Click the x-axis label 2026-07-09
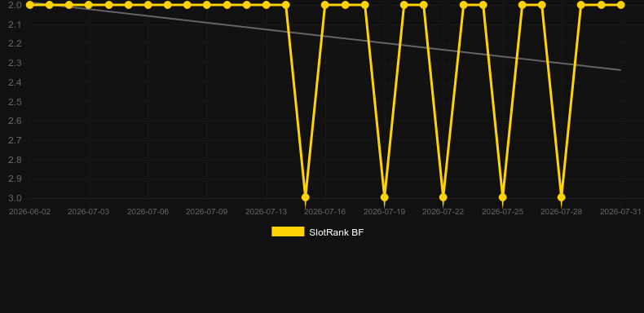This screenshot has height=313, width=644. pos(207,212)
